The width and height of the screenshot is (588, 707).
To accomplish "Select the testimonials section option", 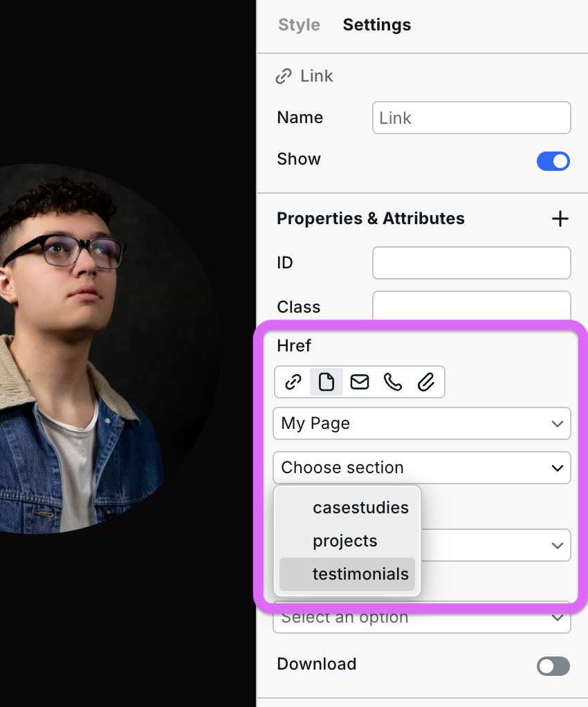I will [360, 574].
